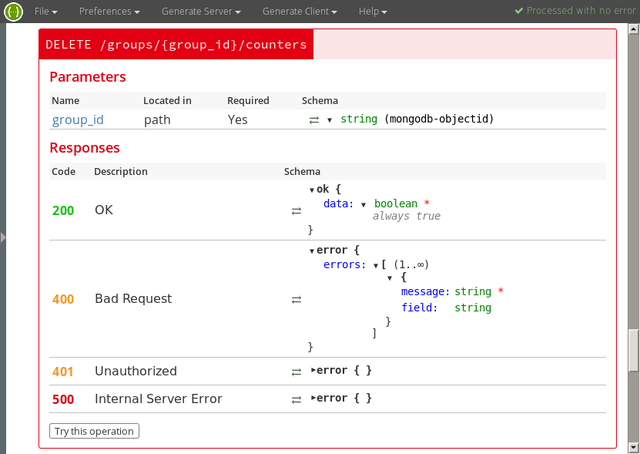
Task: Click the group_id parameter link
Action: [x=78, y=120]
